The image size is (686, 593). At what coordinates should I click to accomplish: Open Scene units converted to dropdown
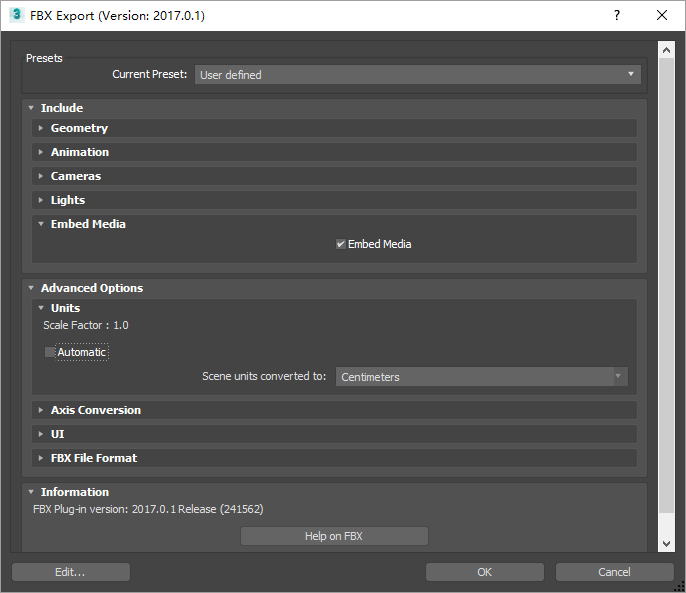click(x=482, y=377)
